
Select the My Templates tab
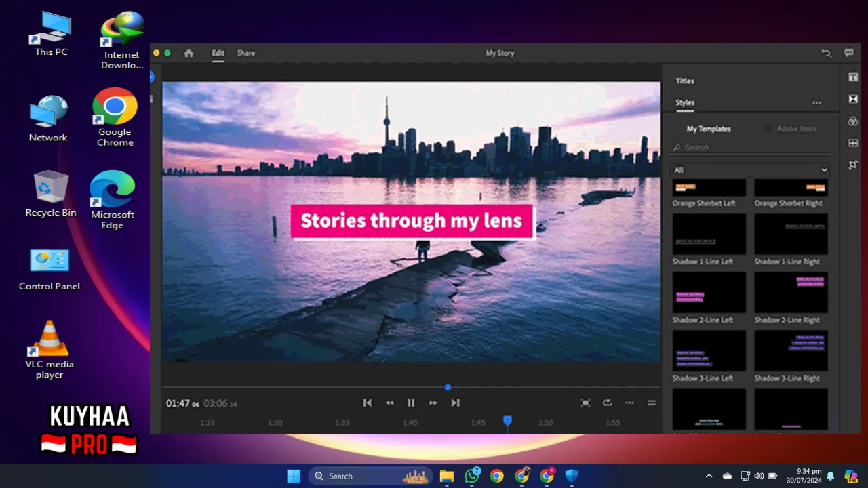point(709,129)
